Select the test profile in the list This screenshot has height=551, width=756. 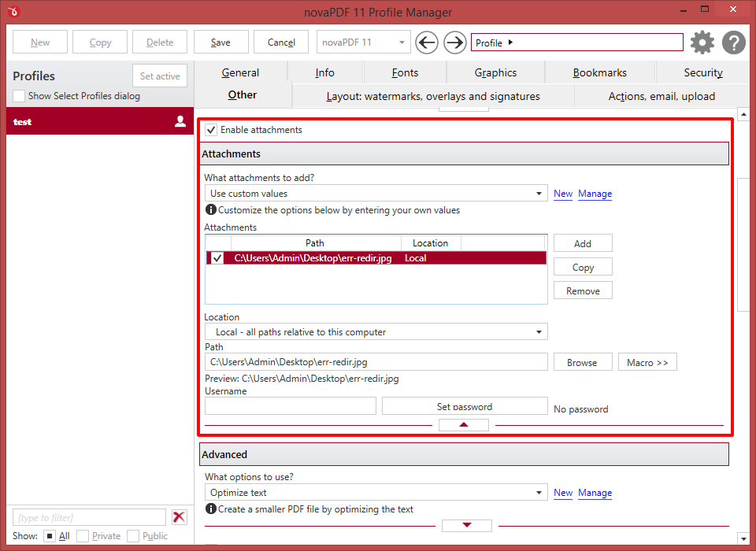pos(100,121)
